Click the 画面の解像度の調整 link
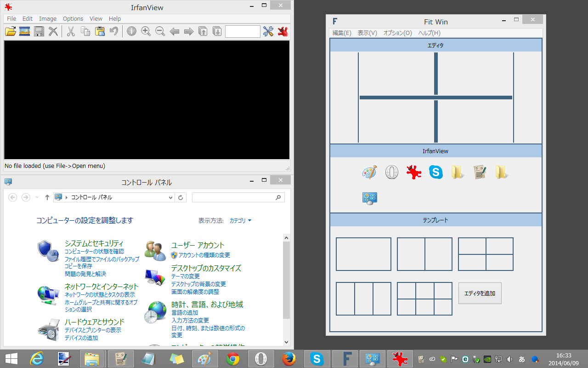 pos(195,292)
